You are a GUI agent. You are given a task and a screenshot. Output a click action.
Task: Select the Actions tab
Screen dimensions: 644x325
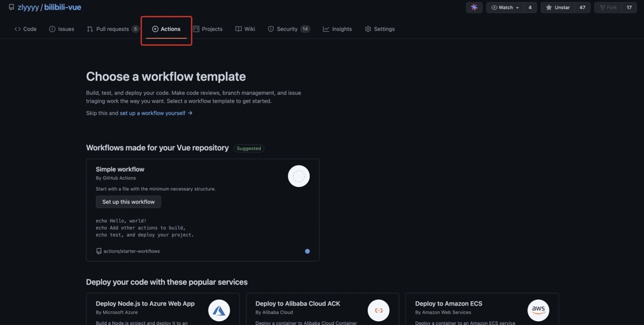[166, 29]
